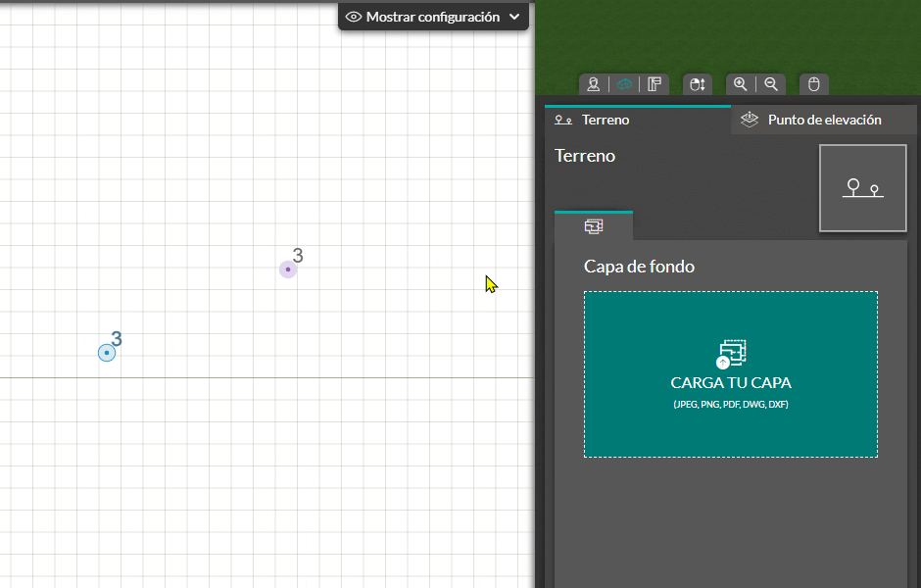Image resolution: width=921 pixels, height=588 pixels.
Task: Click the background layer sub-tab icon
Action: point(594,226)
